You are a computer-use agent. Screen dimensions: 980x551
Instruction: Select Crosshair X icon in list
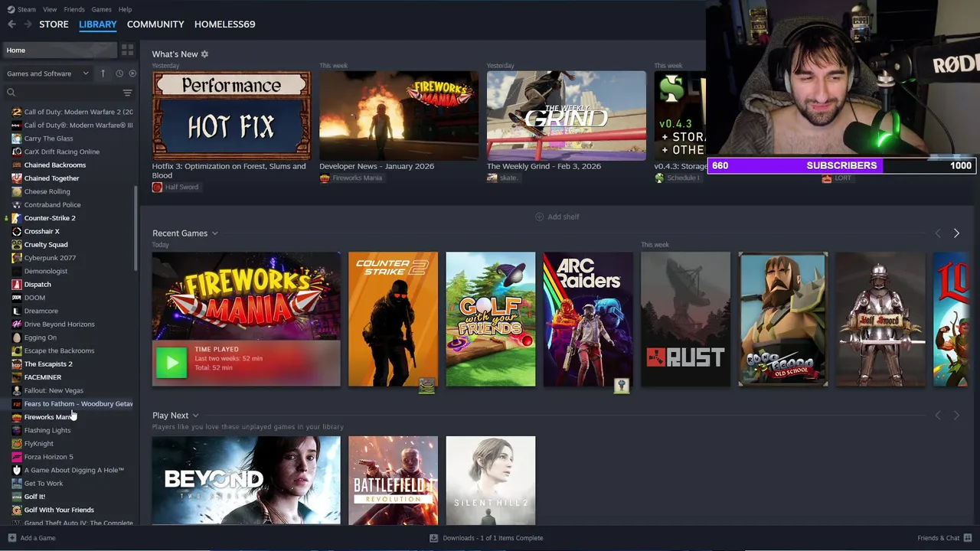click(x=17, y=231)
